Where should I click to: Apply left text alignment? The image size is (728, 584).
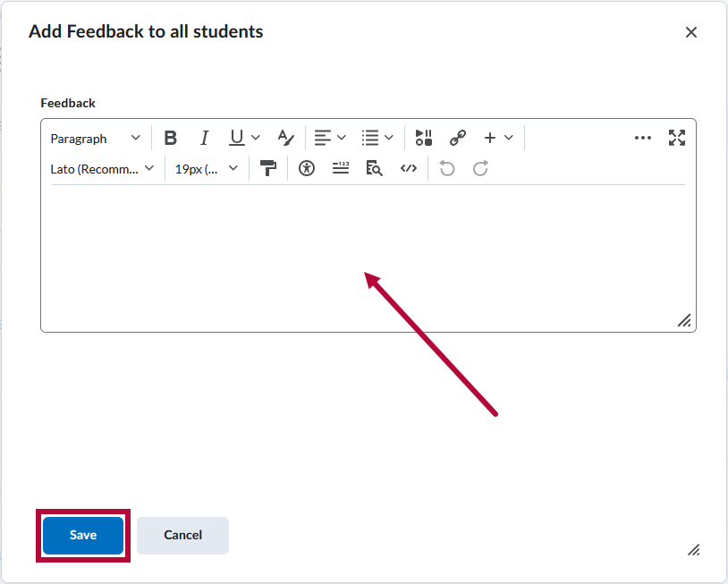pyautogui.click(x=323, y=138)
